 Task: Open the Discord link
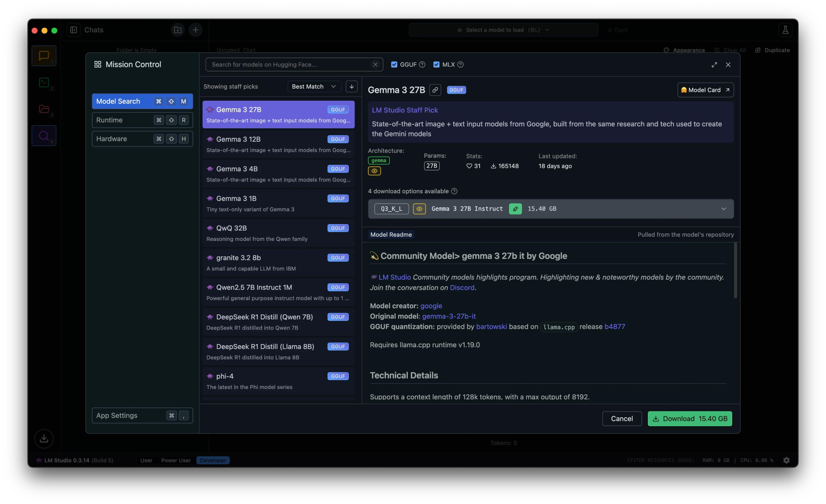[x=462, y=288]
